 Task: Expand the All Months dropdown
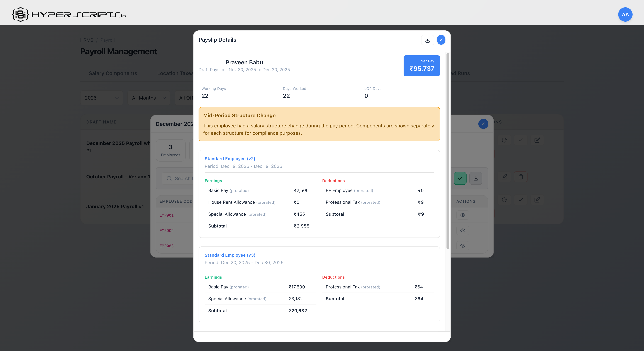click(x=148, y=98)
